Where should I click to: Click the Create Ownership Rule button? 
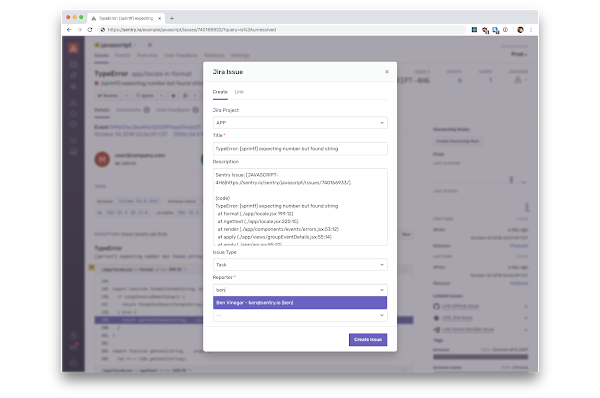pos(458,141)
